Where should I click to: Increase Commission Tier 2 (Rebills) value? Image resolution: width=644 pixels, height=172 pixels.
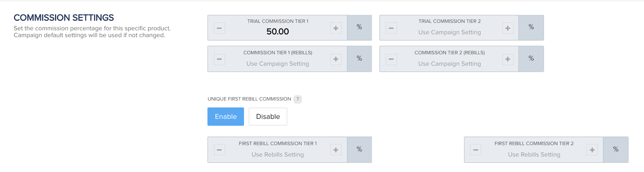click(508, 59)
